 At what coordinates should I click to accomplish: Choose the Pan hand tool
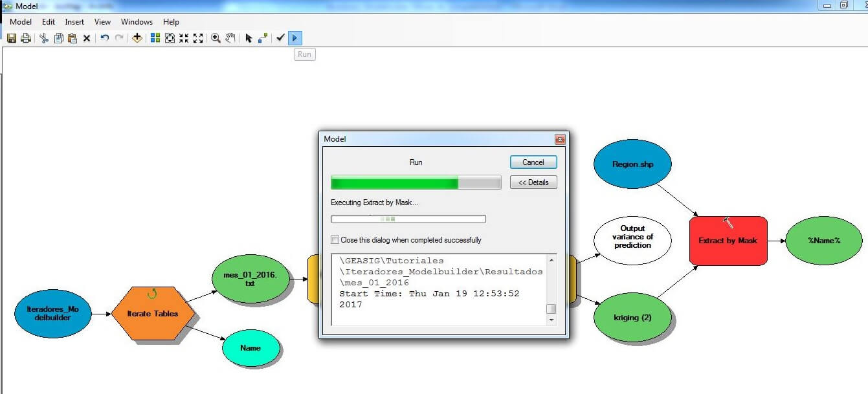[x=230, y=38]
